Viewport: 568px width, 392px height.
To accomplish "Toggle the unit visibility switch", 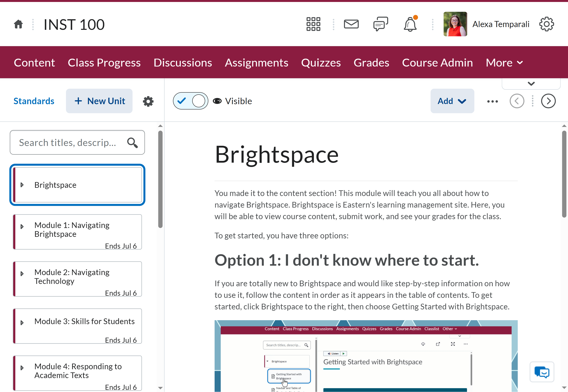I will [190, 101].
